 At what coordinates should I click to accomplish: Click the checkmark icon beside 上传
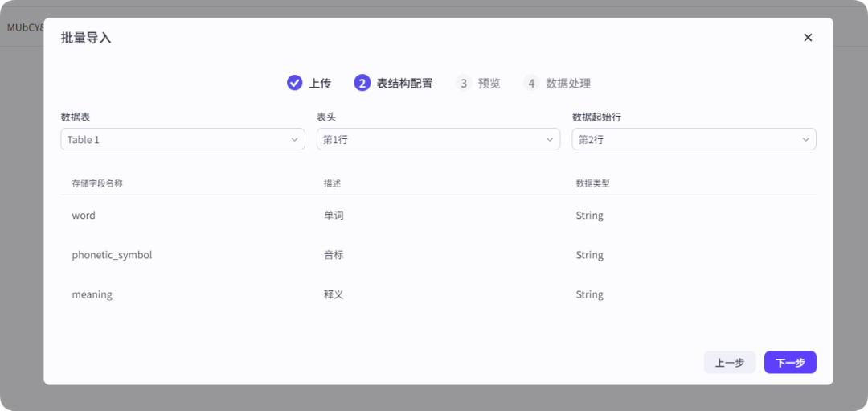pyautogui.click(x=295, y=83)
